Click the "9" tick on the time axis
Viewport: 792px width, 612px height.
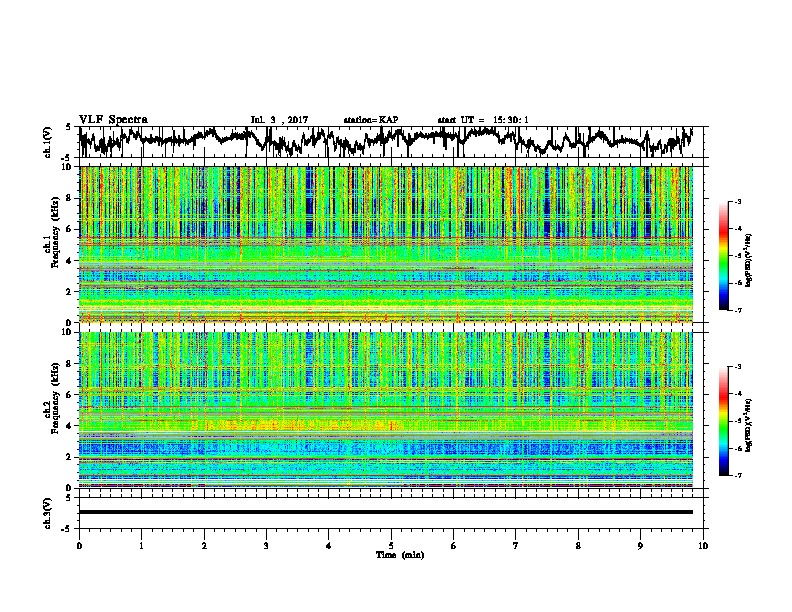640,546
